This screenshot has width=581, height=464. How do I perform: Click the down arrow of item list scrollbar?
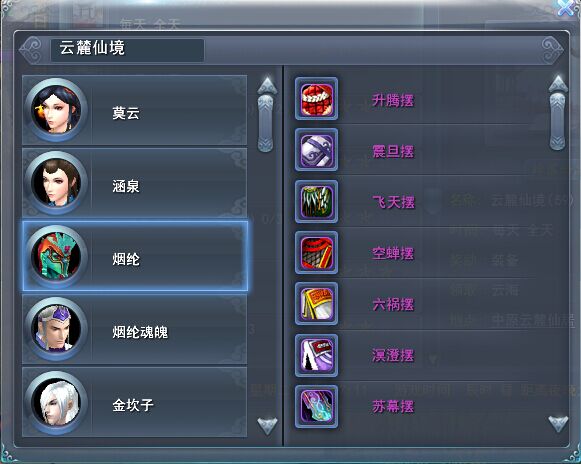(558, 424)
